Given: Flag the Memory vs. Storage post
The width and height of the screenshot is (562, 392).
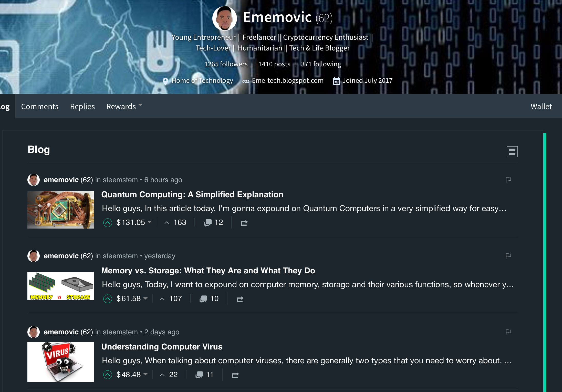Looking at the screenshot, I should pyautogui.click(x=508, y=256).
